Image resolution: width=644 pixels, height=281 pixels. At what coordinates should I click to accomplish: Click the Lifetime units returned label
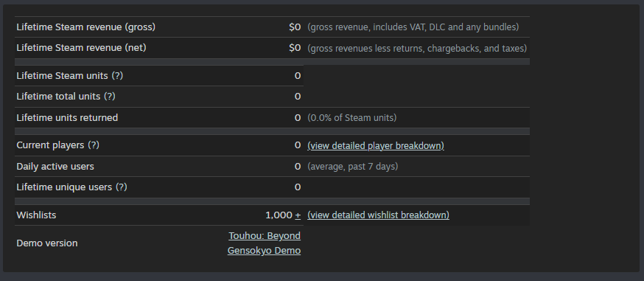pyautogui.click(x=67, y=118)
